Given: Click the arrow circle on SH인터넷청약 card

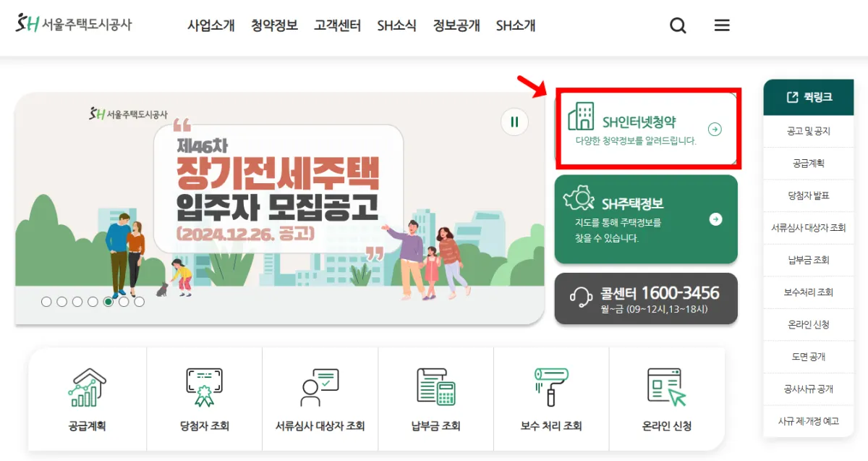Looking at the screenshot, I should pos(715,130).
